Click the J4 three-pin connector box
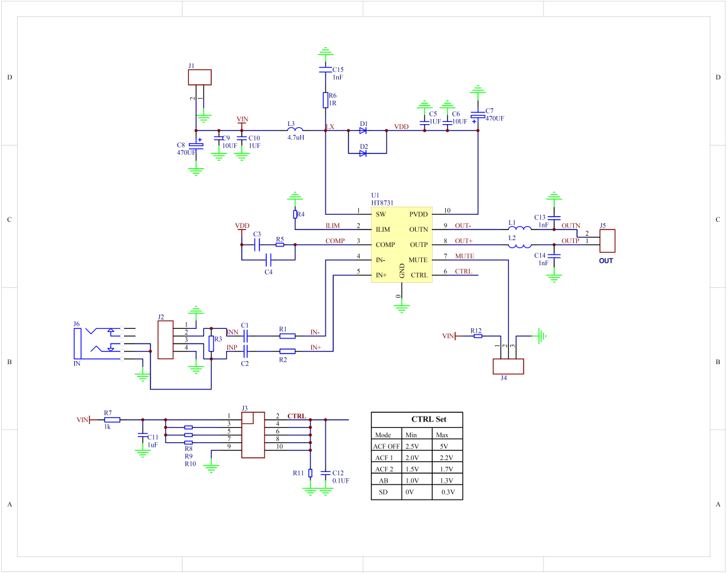728x574 pixels. tap(508, 367)
